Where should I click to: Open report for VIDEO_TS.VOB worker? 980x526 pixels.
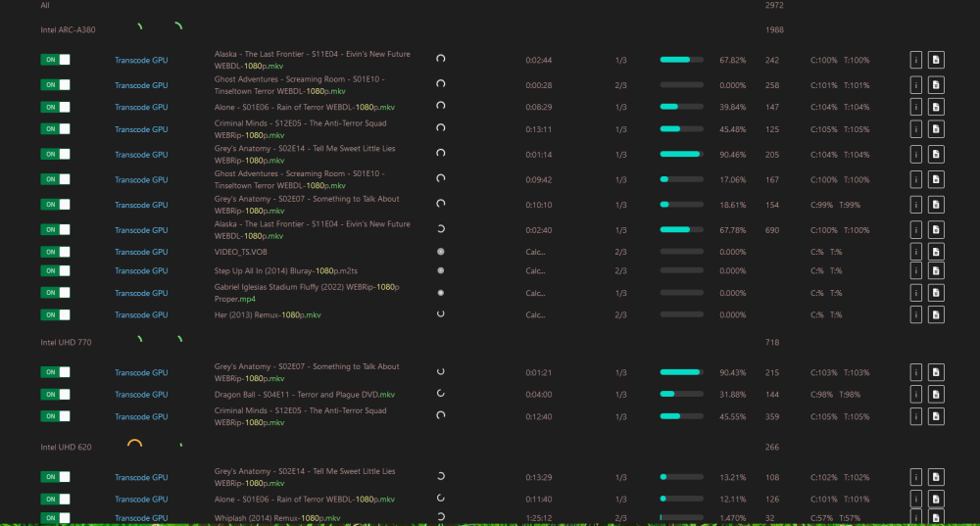(x=936, y=252)
